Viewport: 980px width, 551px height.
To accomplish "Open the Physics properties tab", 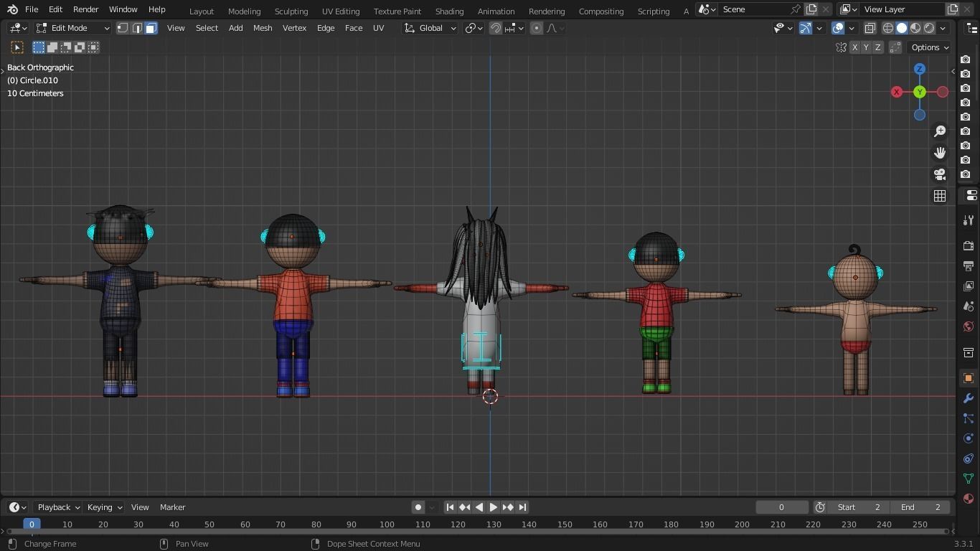I will 969,438.
